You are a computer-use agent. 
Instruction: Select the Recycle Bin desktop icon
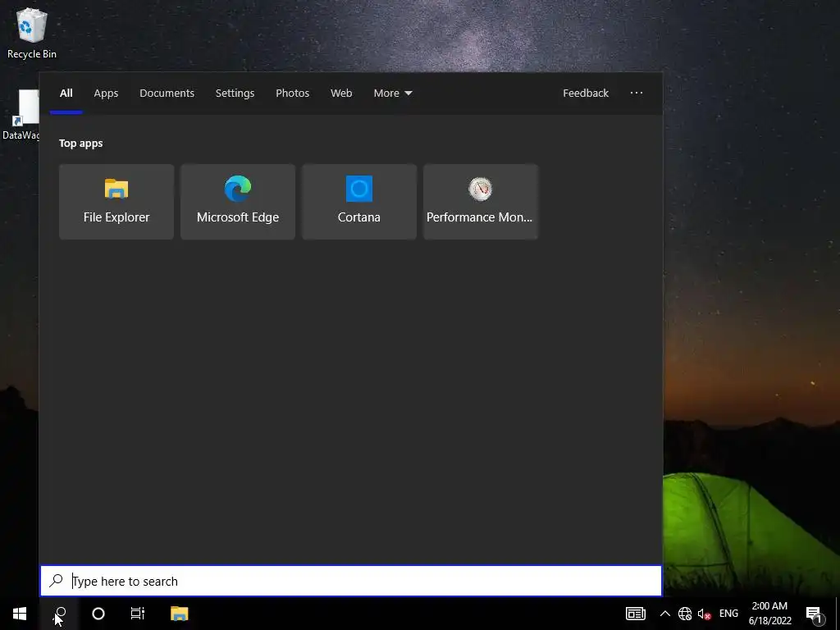(x=32, y=33)
